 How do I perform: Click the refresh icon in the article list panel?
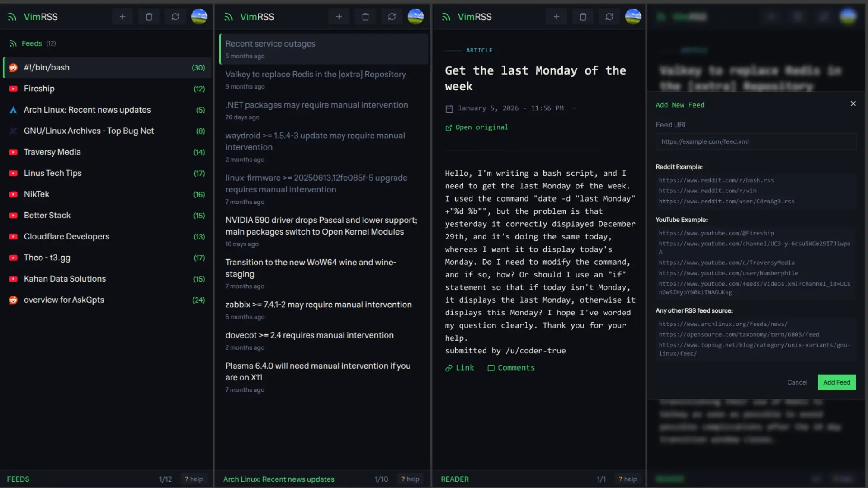[x=392, y=17]
